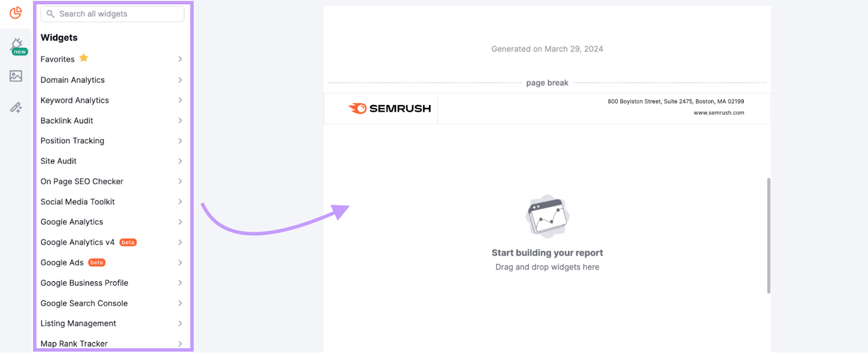Click the report page vertical scrollbar

click(x=768, y=235)
